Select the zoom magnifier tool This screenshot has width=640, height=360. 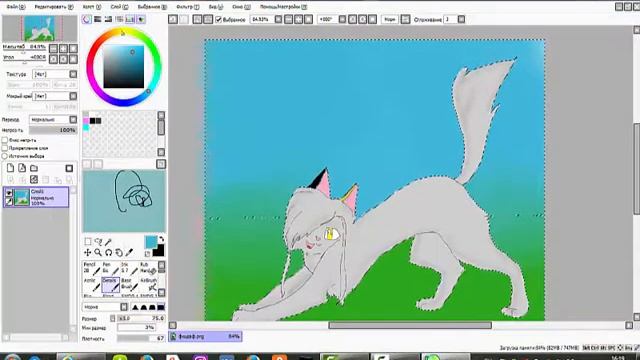(x=98, y=253)
